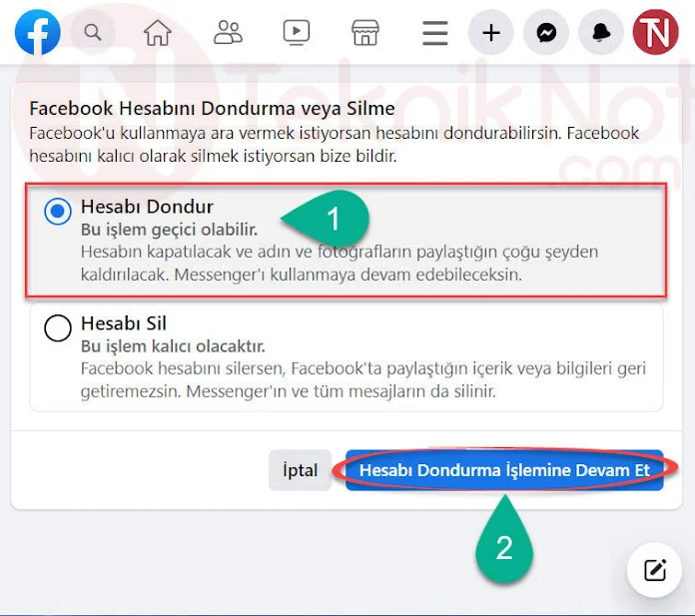Open the Facebook logo home link

point(38,32)
